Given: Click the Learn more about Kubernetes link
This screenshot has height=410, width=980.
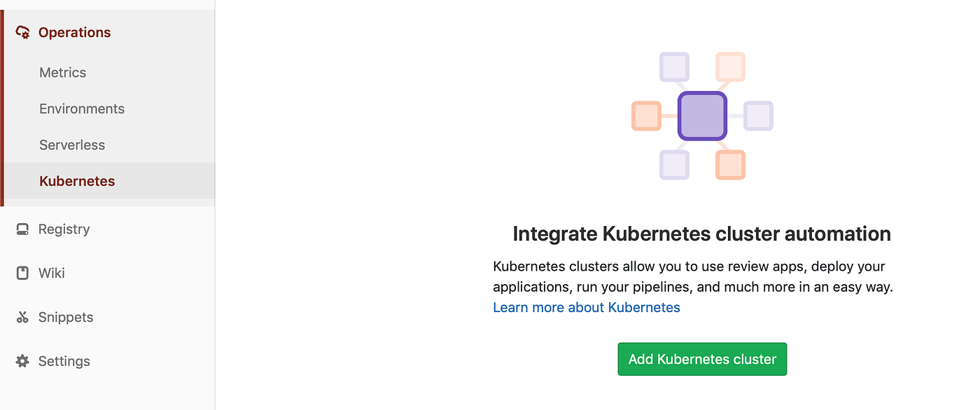Looking at the screenshot, I should (586, 307).
